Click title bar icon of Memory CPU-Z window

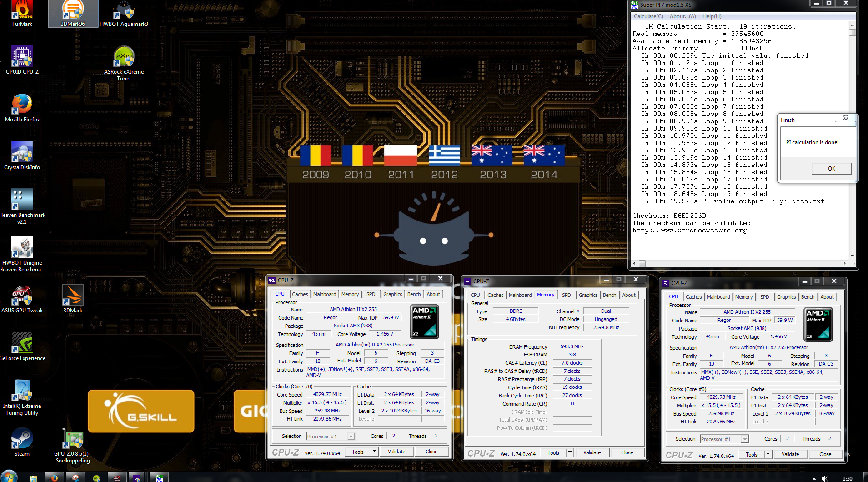(467, 281)
